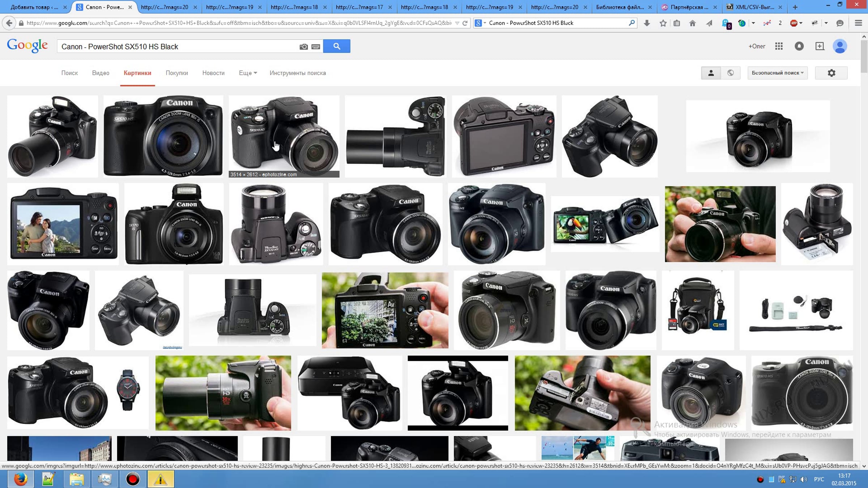
Task: Click the page vertical scrollbar thumb
Action: click(864, 56)
